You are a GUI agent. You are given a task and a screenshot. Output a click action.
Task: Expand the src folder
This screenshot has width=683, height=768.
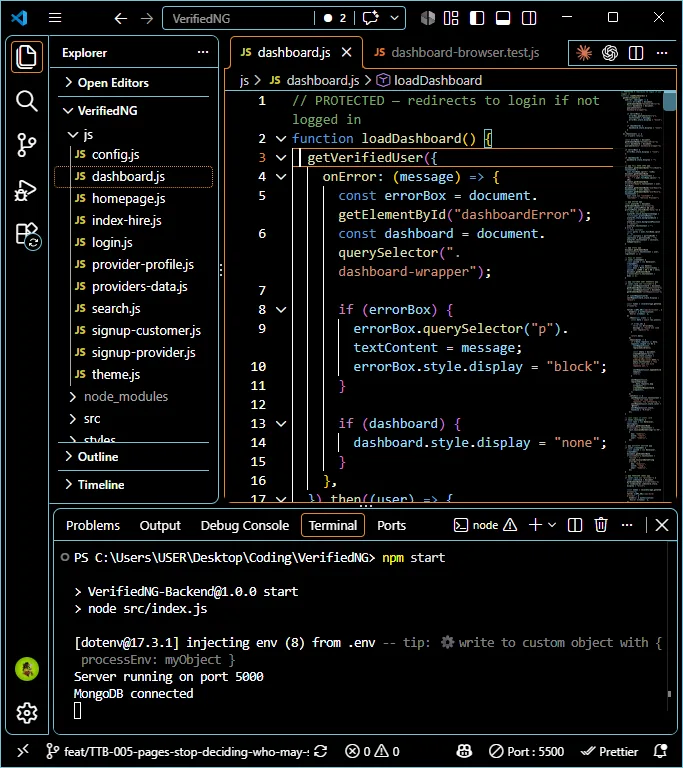134,419
